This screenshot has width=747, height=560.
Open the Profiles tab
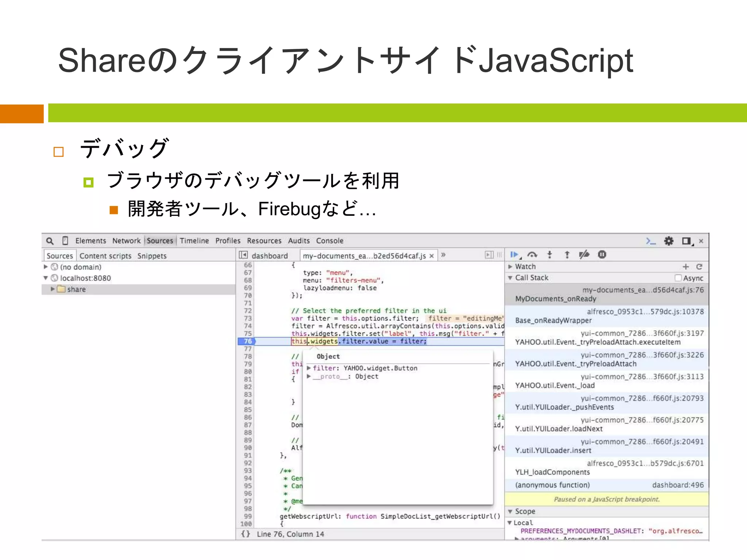[228, 241]
